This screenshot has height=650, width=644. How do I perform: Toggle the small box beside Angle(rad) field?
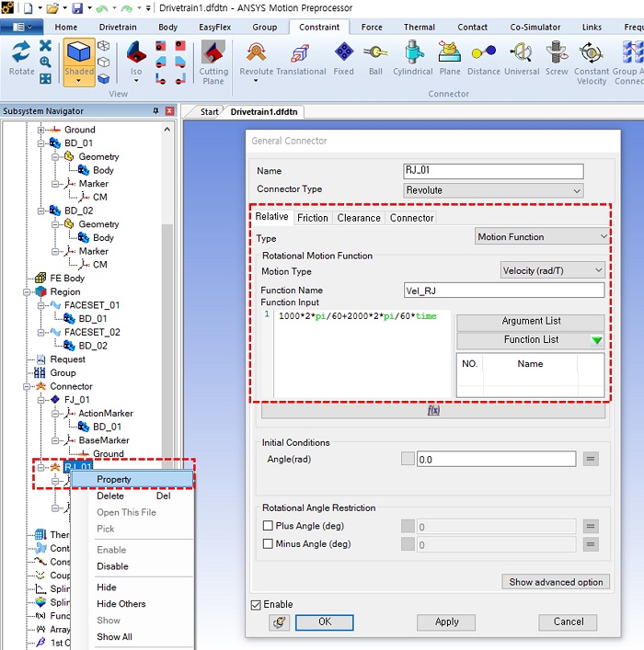(408, 459)
